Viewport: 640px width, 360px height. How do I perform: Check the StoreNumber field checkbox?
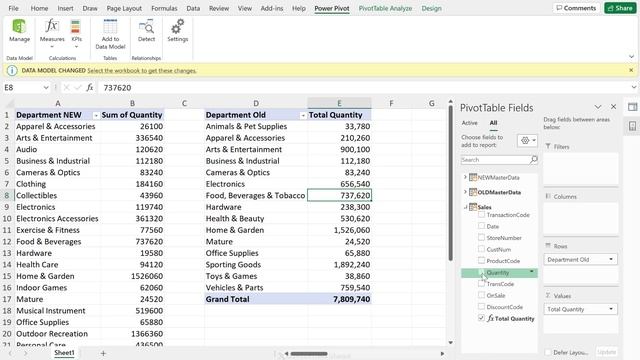click(x=481, y=237)
